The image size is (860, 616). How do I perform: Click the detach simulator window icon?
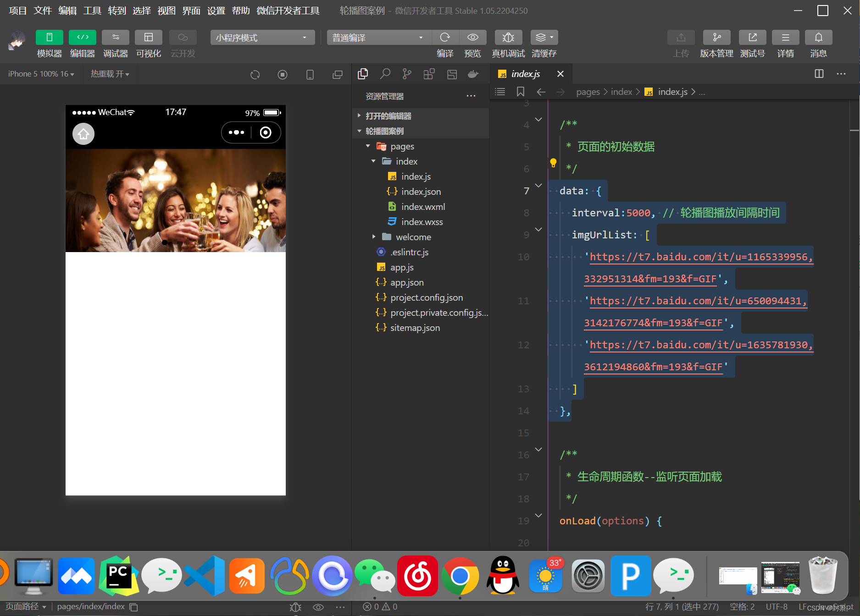pyautogui.click(x=338, y=75)
